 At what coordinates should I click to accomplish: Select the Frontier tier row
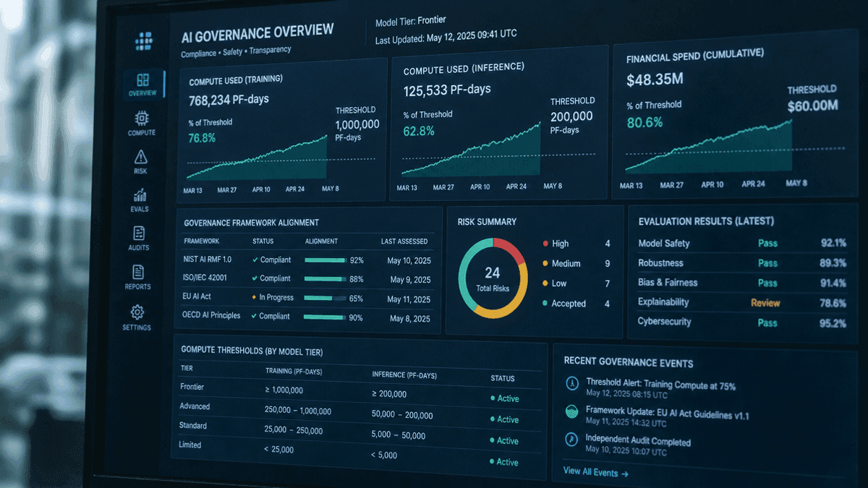click(x=357, y=391)
